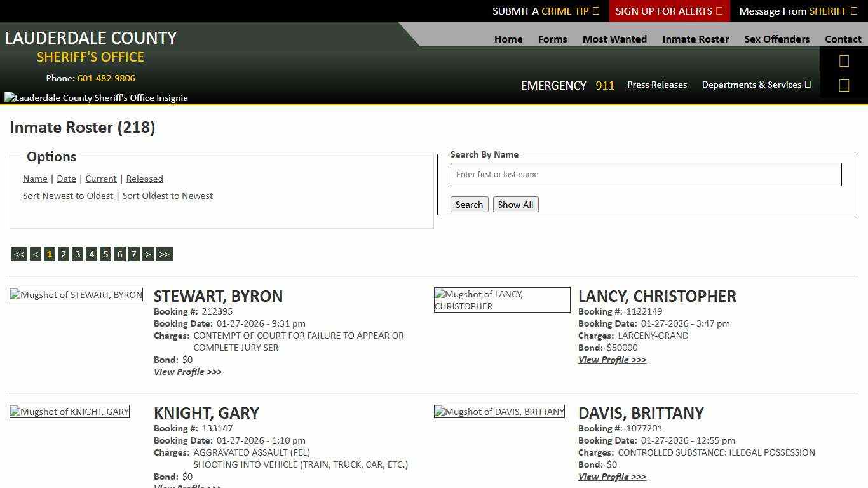Click the upper square icon at top right
This screenshot has width=868, height=488.
click(844, 60)
